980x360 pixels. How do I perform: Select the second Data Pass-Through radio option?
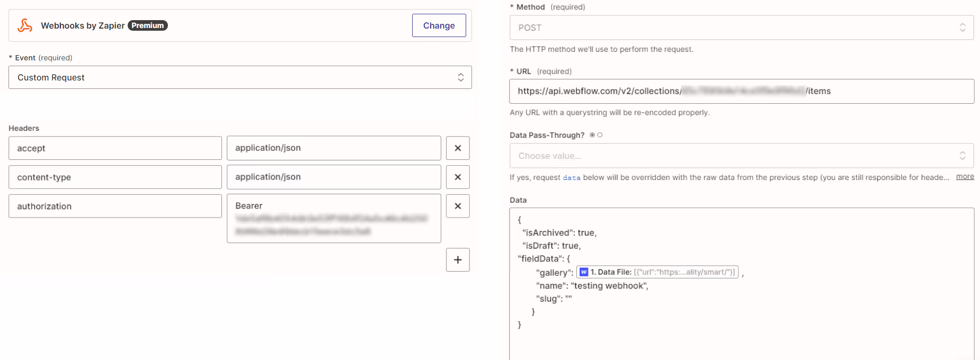click(600, 135)
